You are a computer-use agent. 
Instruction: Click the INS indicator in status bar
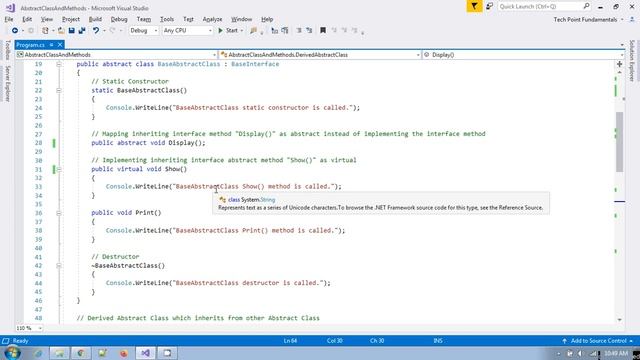tap(438, 340)
